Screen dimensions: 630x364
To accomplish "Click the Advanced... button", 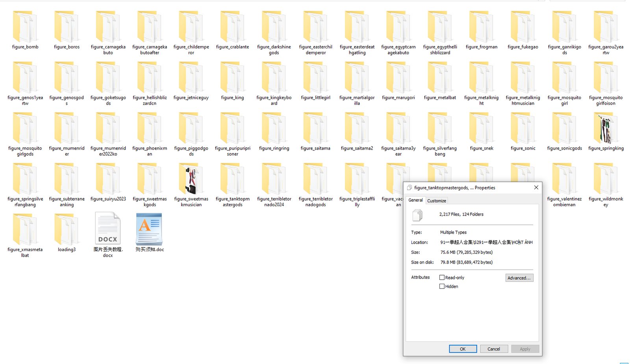I will click(x=519, y=278).
